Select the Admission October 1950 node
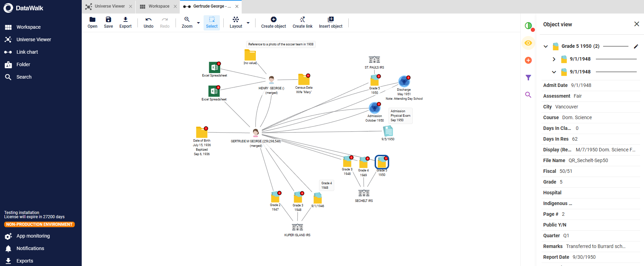The width and height of the screenshot is (644, 266). pos(375,108)
